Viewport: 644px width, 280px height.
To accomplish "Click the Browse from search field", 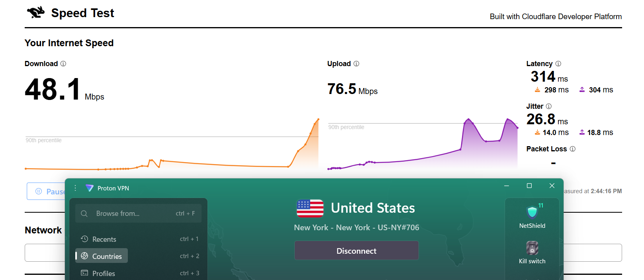I will pyautogui.click(x=138, y=213).
